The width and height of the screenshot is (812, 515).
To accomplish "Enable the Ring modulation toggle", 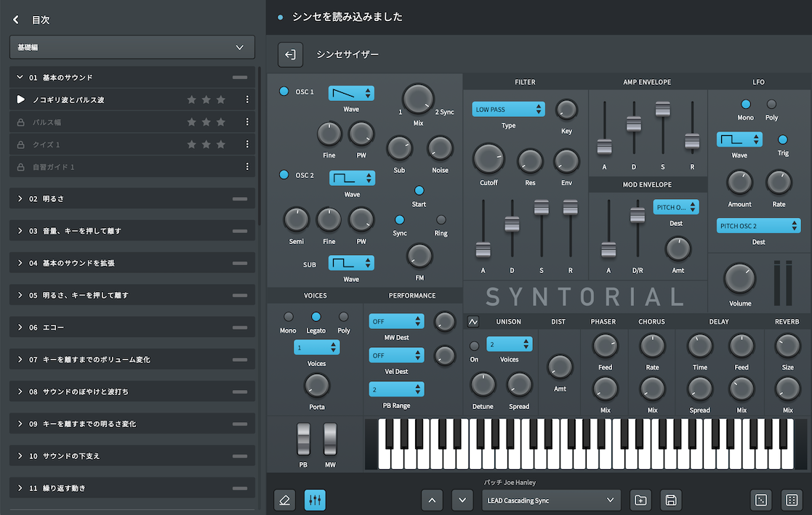I will click(x=441, y=219).
